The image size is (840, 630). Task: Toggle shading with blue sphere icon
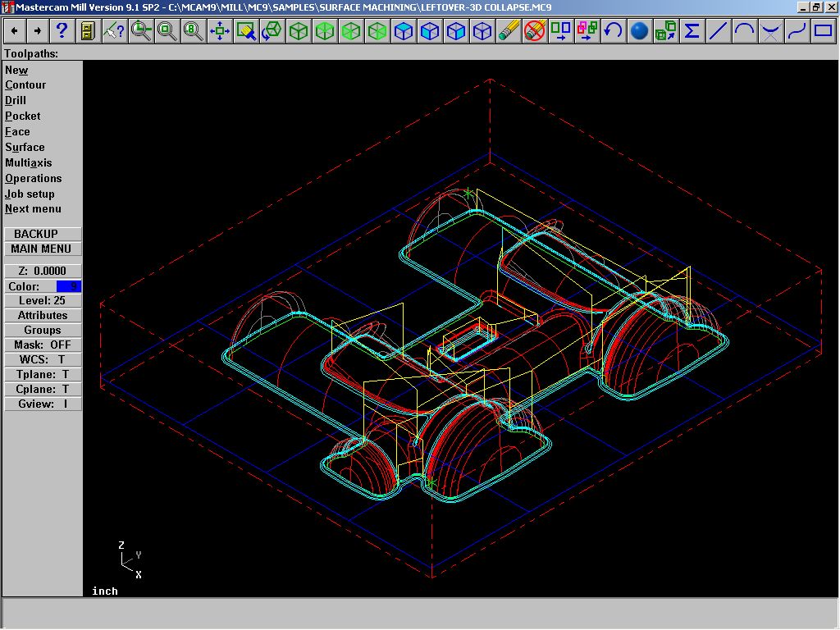pyautogui.click(x=640, y=31)
